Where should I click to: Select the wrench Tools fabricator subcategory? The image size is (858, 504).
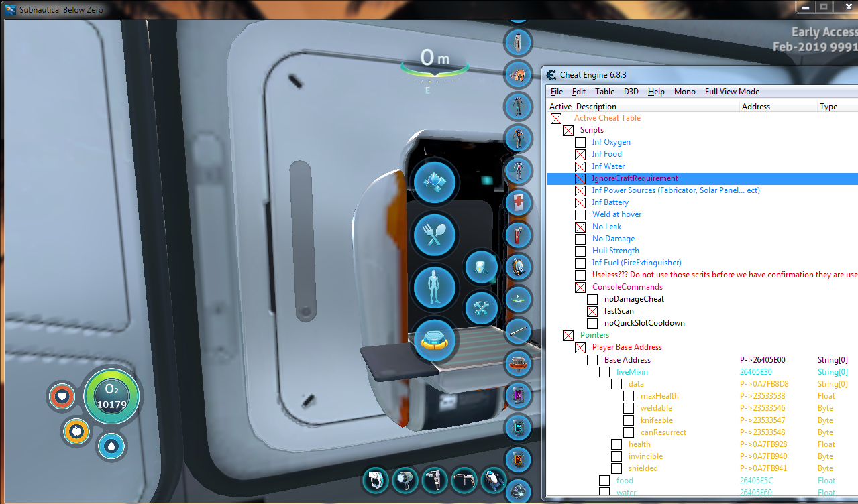tap(481, 308)
